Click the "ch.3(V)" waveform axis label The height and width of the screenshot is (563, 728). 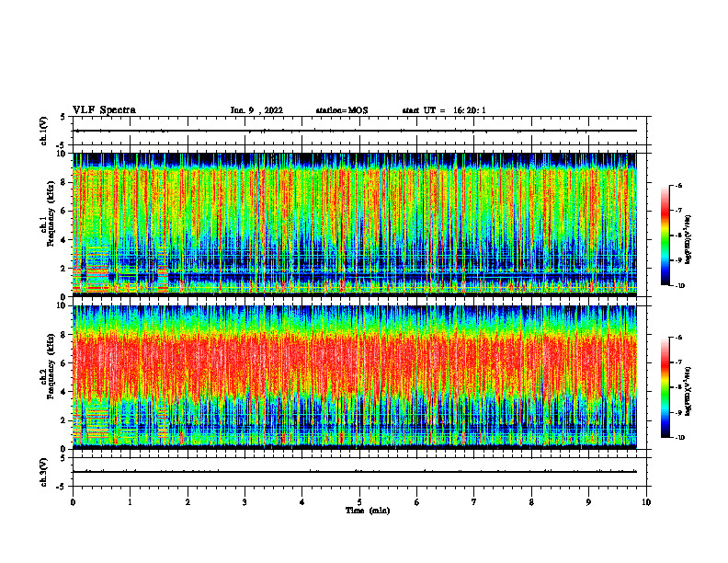point(43,472)
